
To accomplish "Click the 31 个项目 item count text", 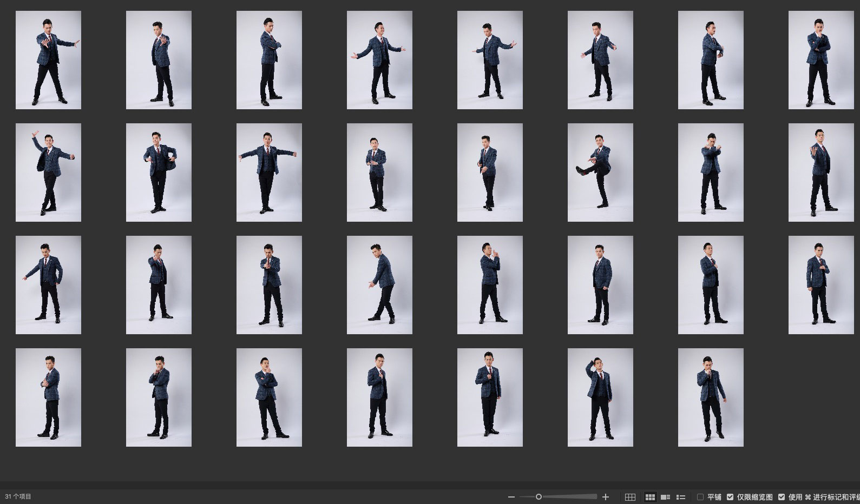I will click(x=18, y=496).
